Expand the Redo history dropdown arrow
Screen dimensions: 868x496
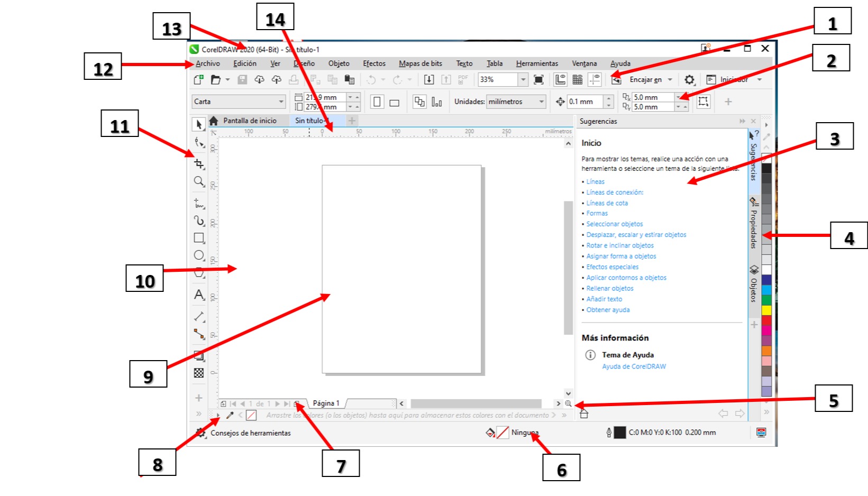tap(409, 80)
